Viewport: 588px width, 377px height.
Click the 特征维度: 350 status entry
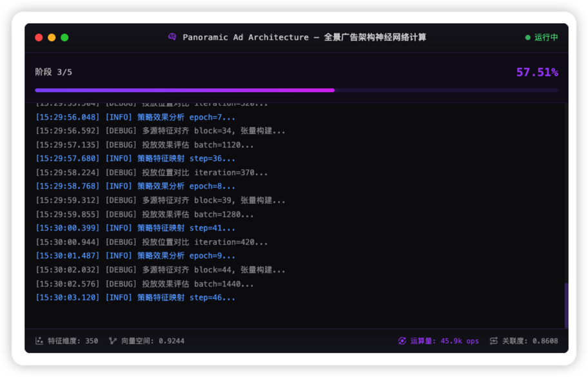tap(67, 341)
